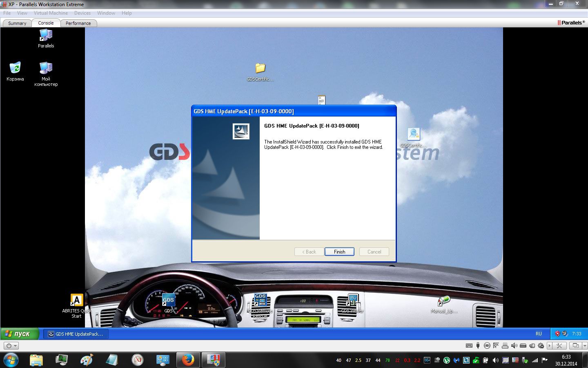Click the Action Center flag tray icon
This screenshot has width=588, height=368.
coord(544,360)
